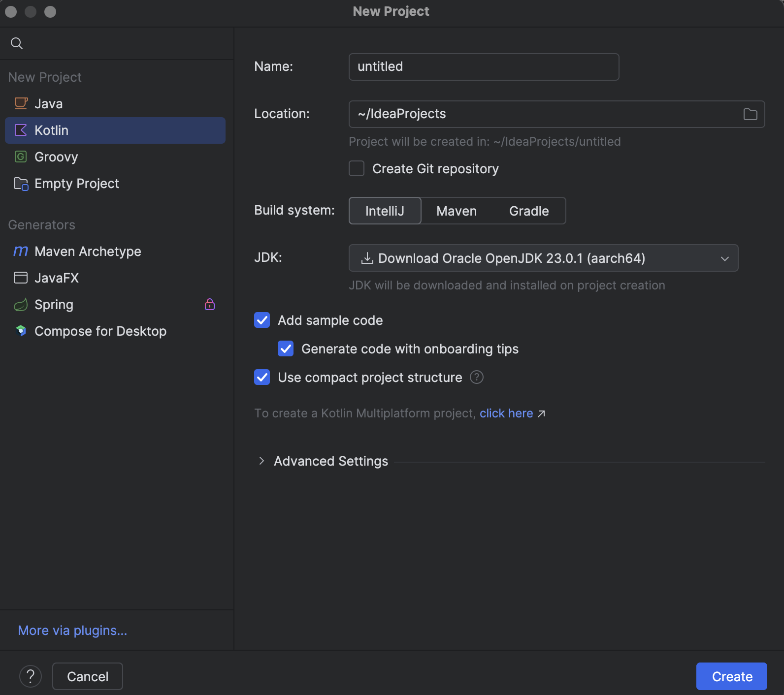This screenshot has width=784, height=695.
Task: Click the Java cup icon
Action: (21, 103)
